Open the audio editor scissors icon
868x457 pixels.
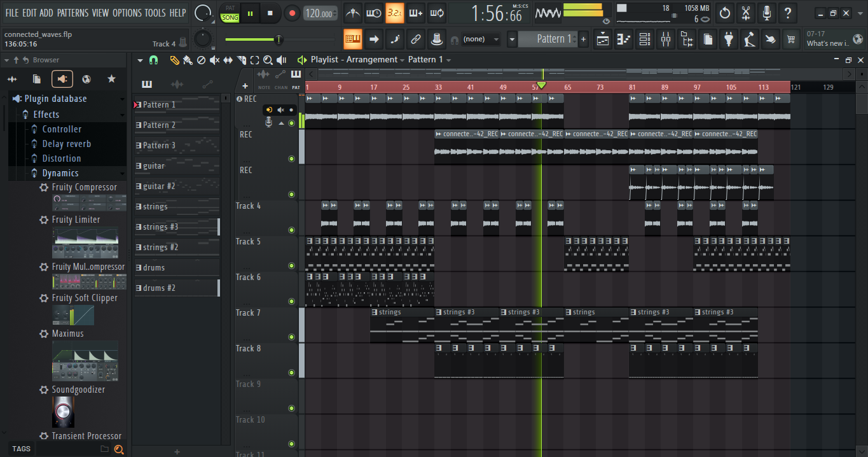click(x=746, y=13)
